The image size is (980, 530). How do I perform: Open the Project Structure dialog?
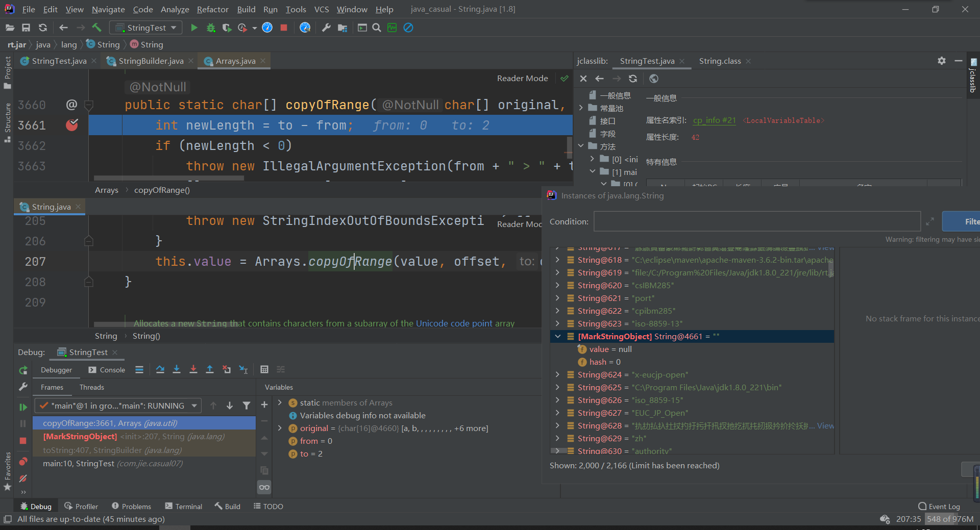click(x=342, y=28)
